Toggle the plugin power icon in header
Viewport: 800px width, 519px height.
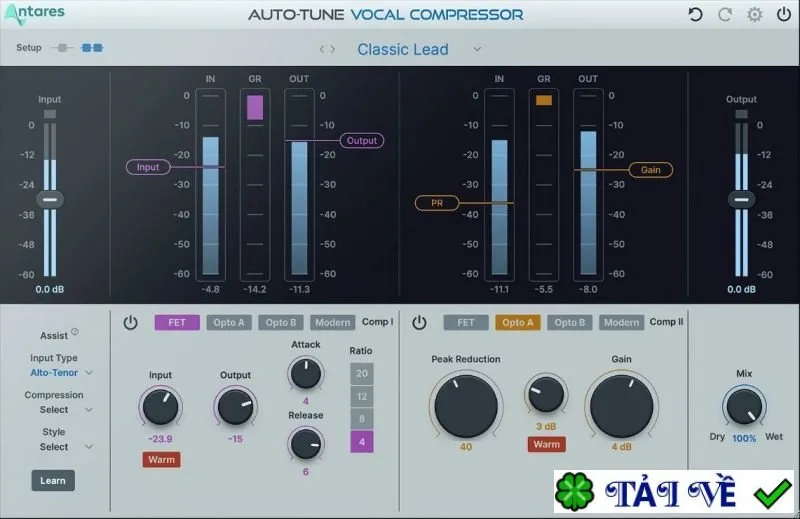tap(784, 14)
